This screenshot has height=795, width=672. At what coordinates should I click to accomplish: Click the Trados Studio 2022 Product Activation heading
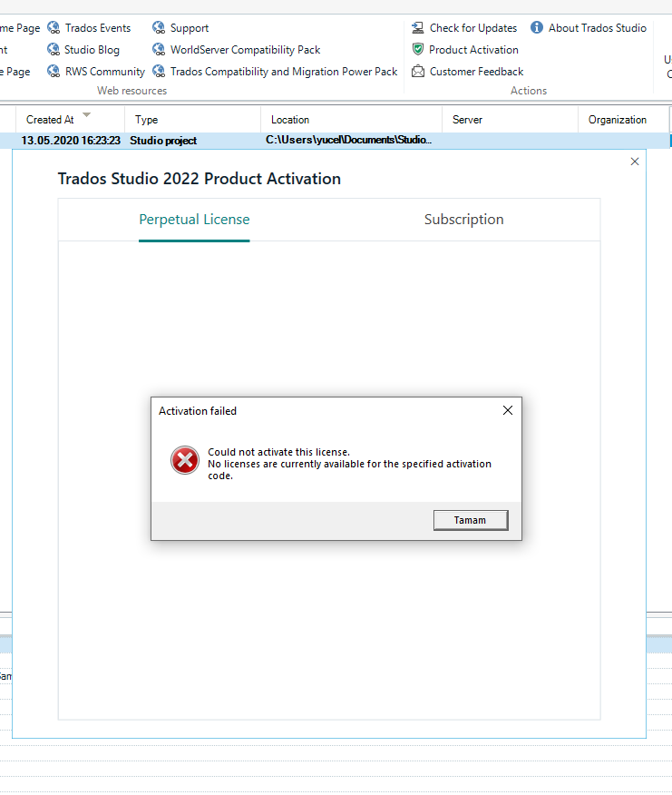200,179
